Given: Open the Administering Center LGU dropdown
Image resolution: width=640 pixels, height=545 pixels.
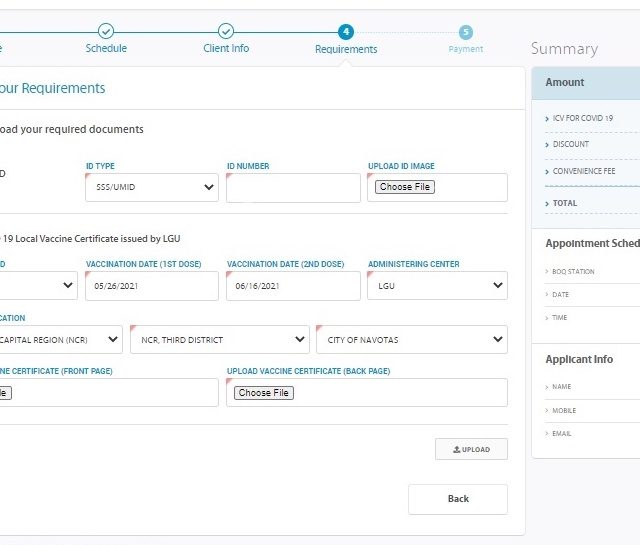Looking at the screenshot, I should click(x=437, y=286).
